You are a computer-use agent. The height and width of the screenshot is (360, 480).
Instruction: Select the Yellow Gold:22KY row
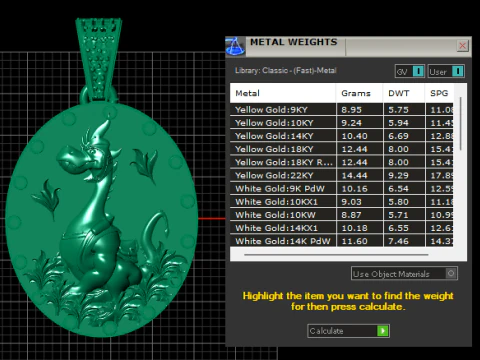tap(341, 175)
